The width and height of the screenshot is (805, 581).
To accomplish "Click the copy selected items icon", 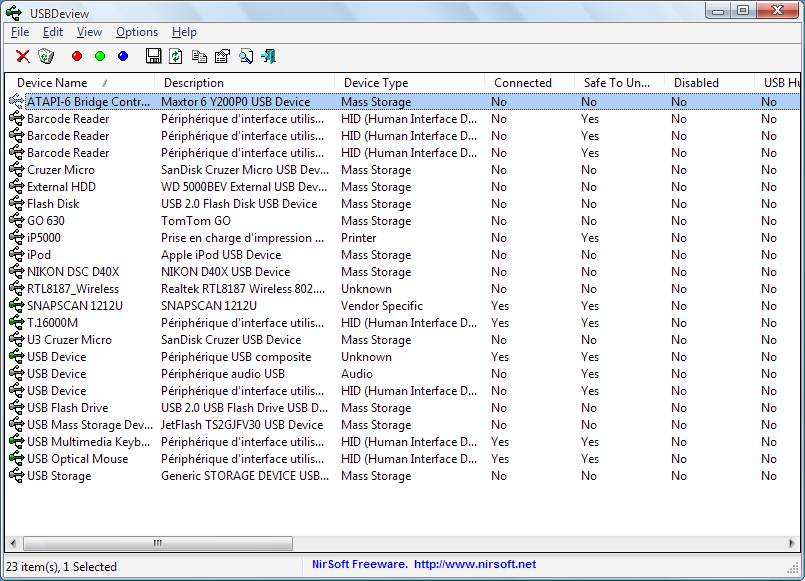I will [199, 57].
